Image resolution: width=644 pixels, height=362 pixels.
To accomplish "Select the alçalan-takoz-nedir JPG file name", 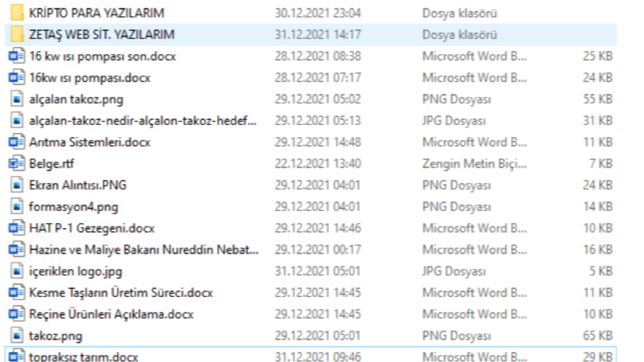I will (x=142, y=121).
